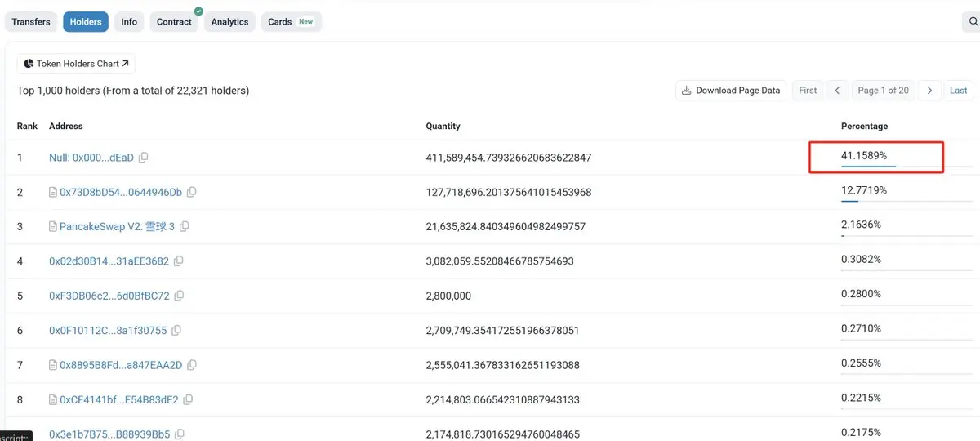Copy address 0x0F10112C...8a1f30755

point(176,331)
